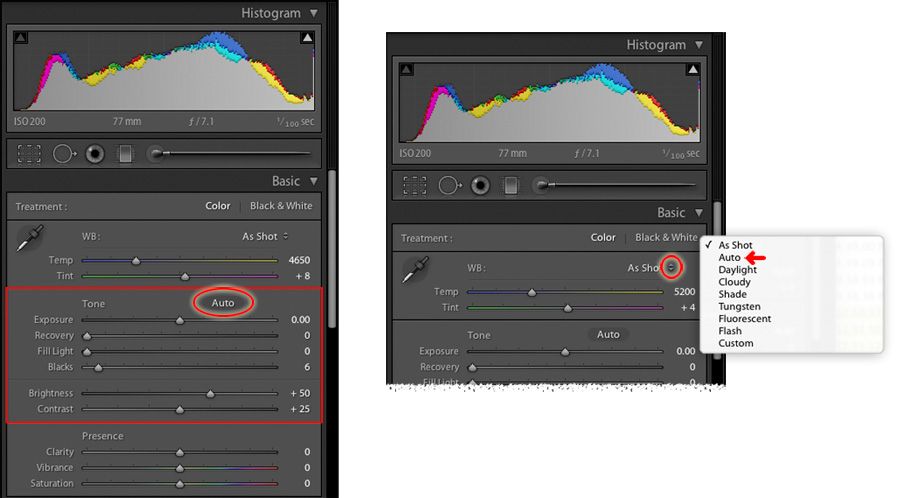Click Contrast value +25 field
The width and height of the screenshot is (900, 498).
[300, 409]
